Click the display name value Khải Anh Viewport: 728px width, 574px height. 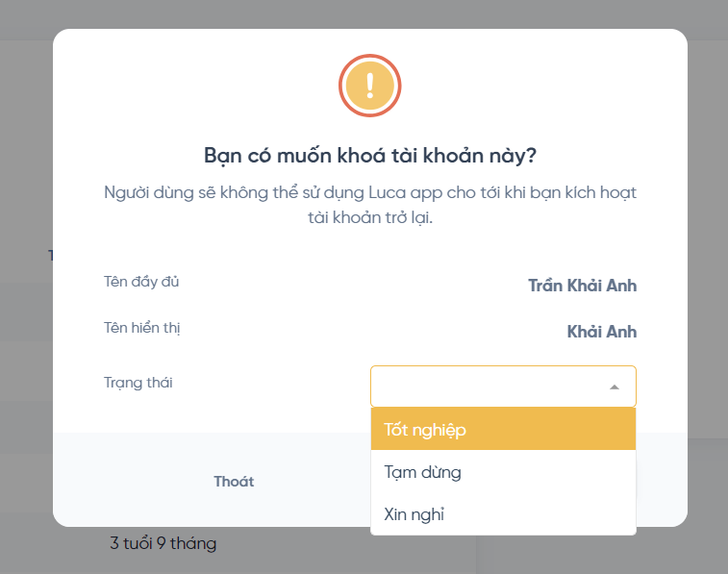(601, 332)
